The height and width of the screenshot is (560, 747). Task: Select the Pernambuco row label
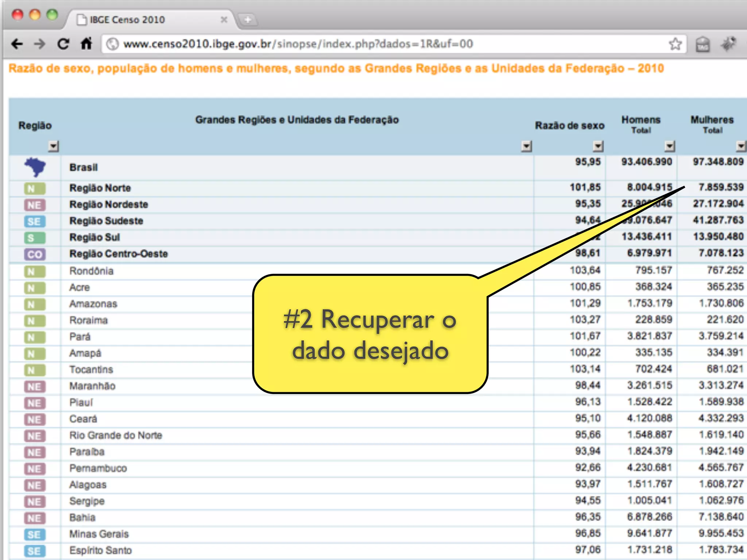click(x=98, y=468)
